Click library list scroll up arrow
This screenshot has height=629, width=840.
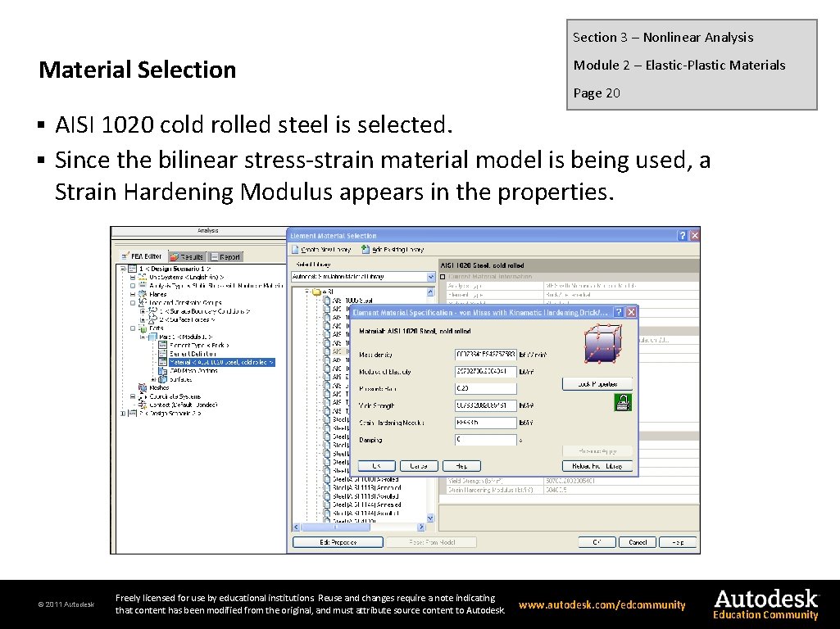(x=431, y=292)
